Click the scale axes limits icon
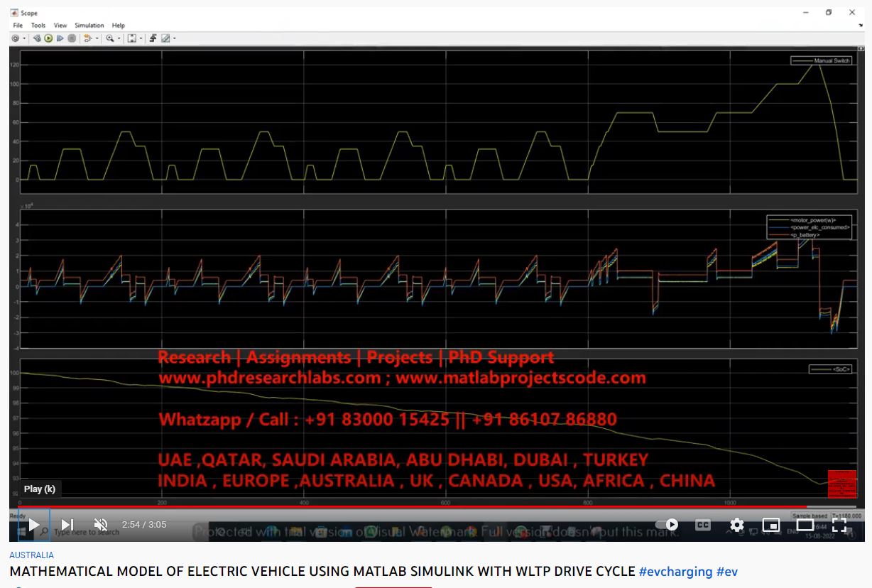This screenshot has width=872, height=588. pyautogui.click(x=132, y=38)
